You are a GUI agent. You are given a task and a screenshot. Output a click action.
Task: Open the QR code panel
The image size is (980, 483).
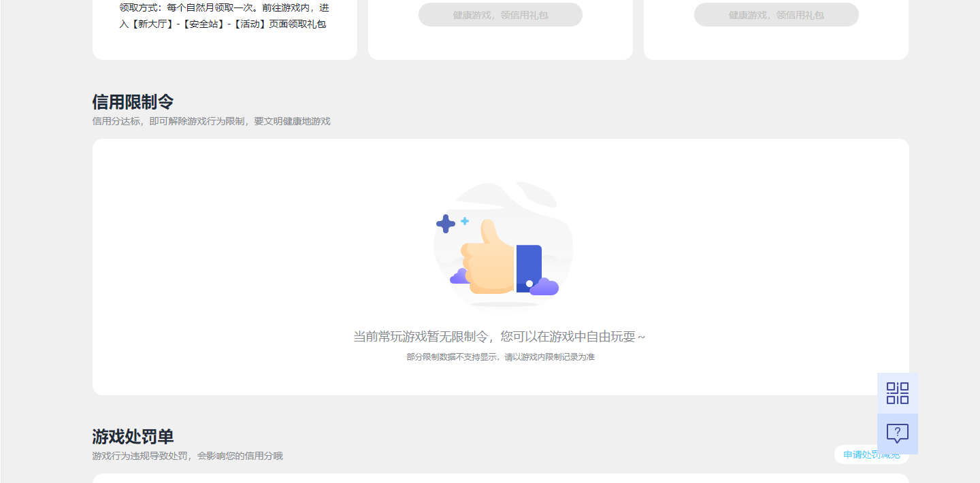pyautogui.click(x=898, y=393)
